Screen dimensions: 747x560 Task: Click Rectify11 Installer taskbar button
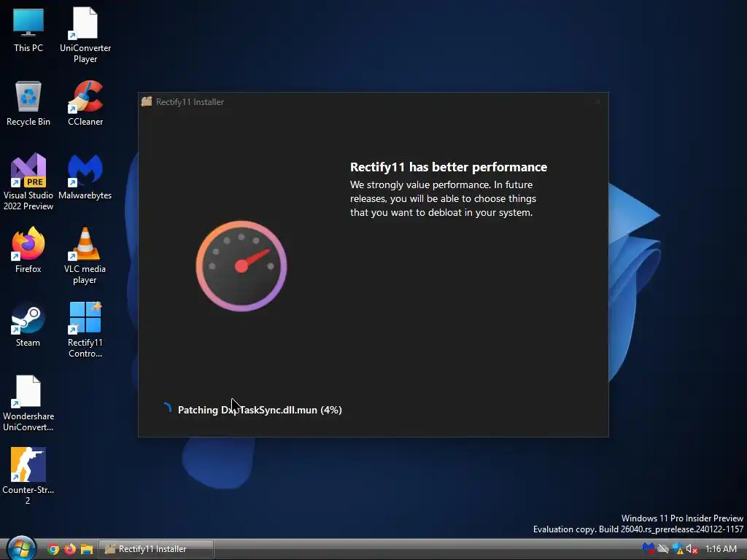(156, 549)
